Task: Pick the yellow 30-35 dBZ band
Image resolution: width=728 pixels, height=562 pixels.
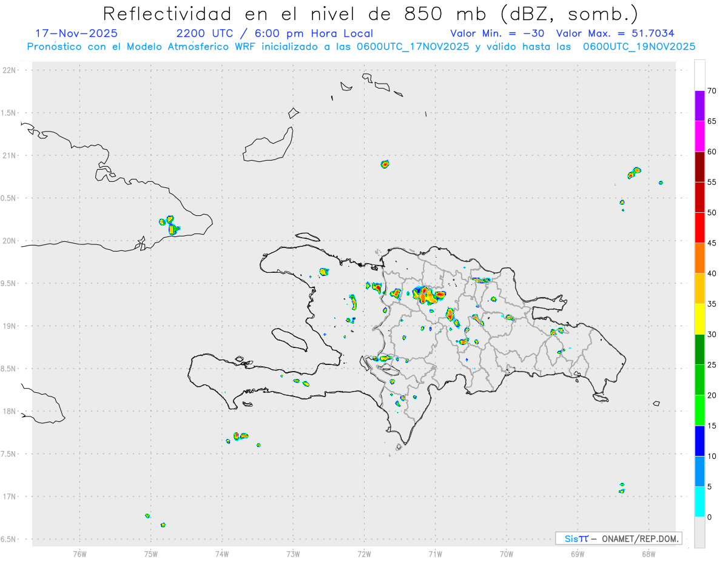Action: pos(699,319)
